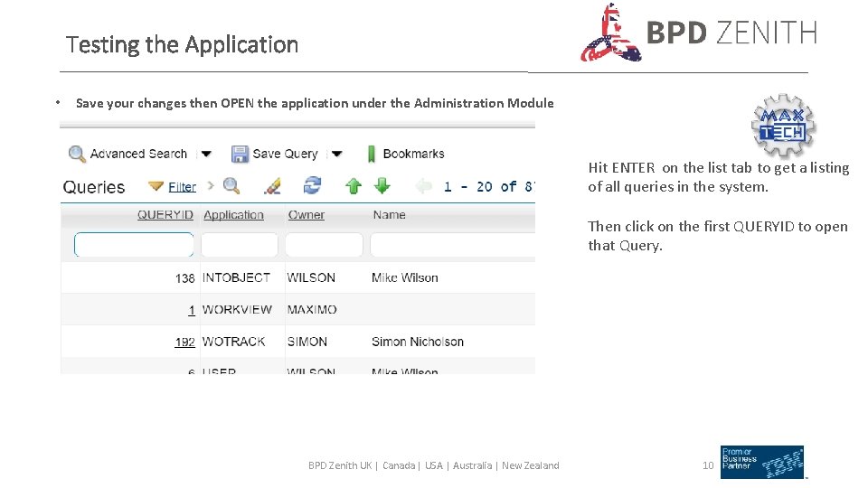Click the Save Query disk icon
The height and width of the screenshot is (488, 868).
click(x=240, y=154)
